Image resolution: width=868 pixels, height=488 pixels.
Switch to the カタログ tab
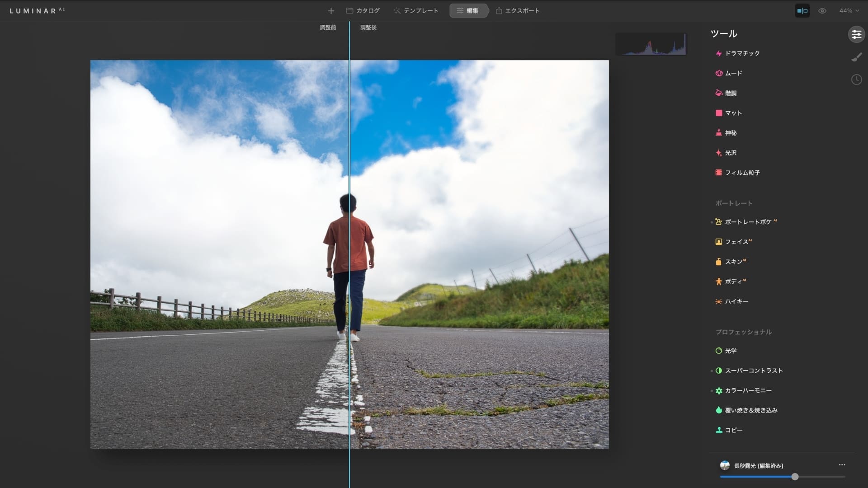[363, 11]
